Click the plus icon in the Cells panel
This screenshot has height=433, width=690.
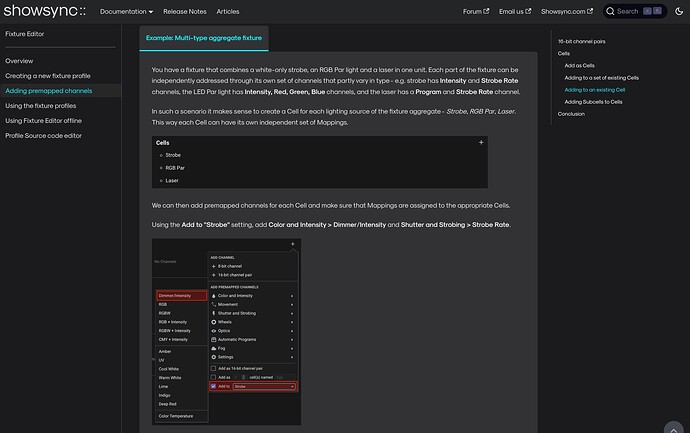coord(481,143)
